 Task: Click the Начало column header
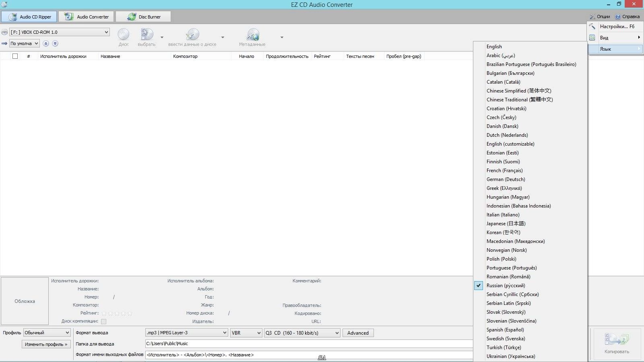(246, 56)
